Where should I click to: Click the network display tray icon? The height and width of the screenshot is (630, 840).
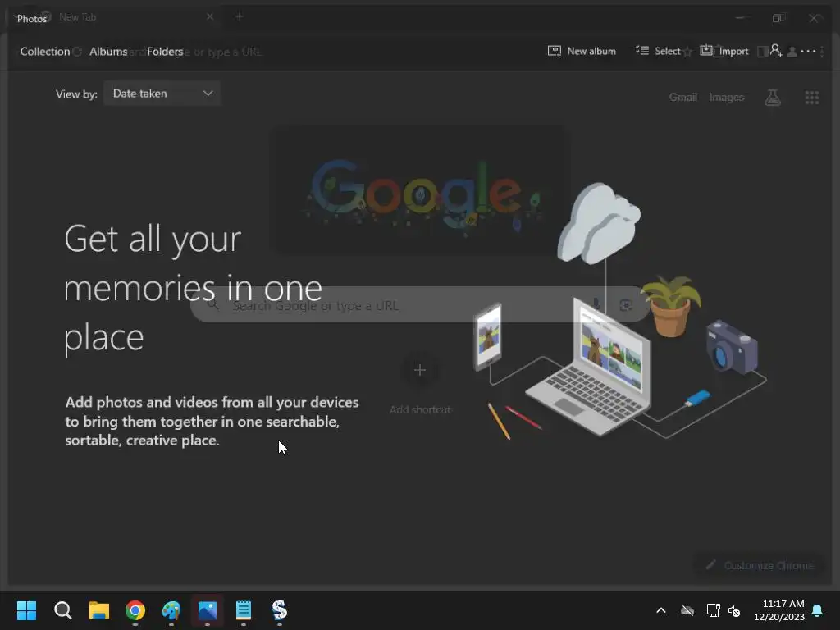pyautogui.click(x=713, y=610)
